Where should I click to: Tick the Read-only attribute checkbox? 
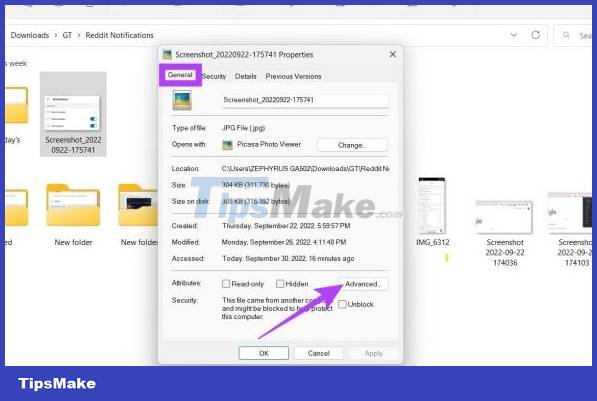click(x=226, y=284)
